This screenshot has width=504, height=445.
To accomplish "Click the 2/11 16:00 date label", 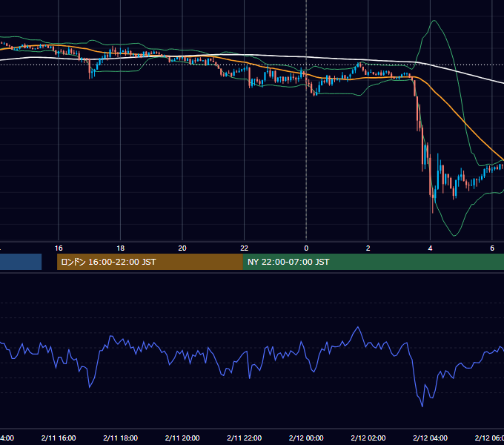I will click(59, 438).
